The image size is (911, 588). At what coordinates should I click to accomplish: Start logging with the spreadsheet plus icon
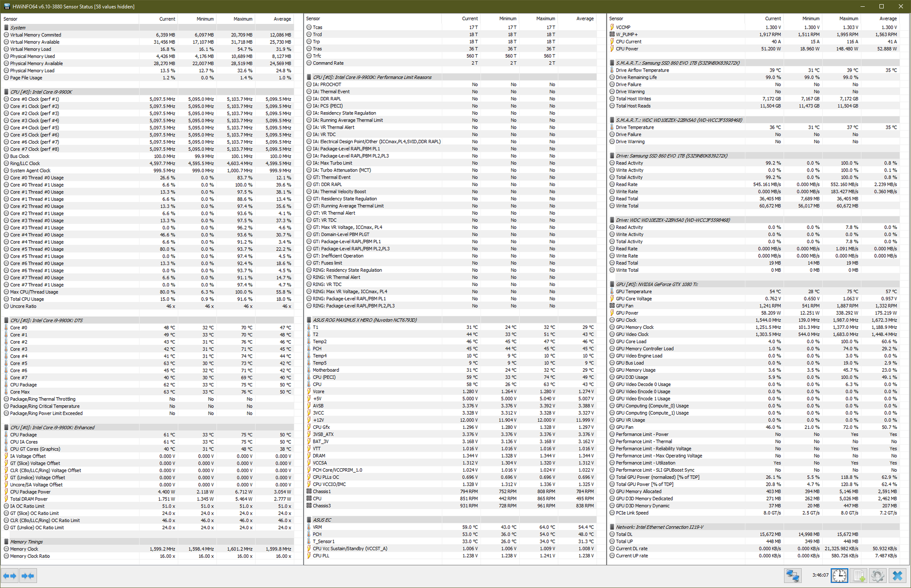[859, 576]
